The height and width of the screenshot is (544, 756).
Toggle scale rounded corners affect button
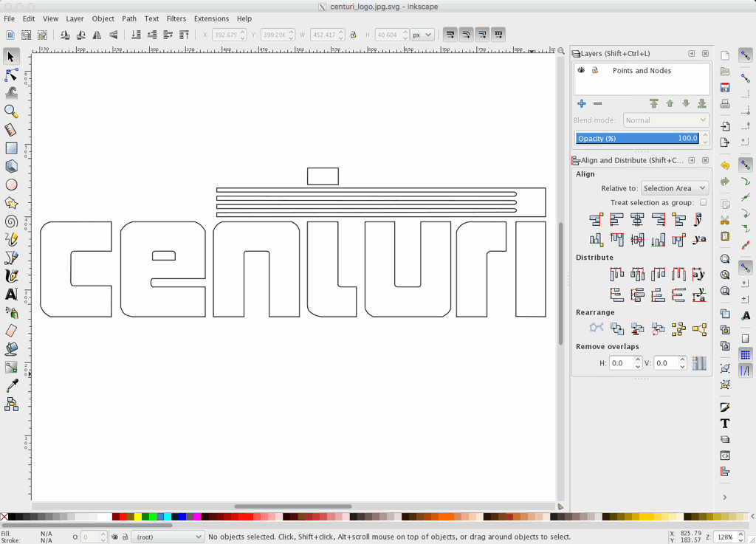tap(467, 35)
